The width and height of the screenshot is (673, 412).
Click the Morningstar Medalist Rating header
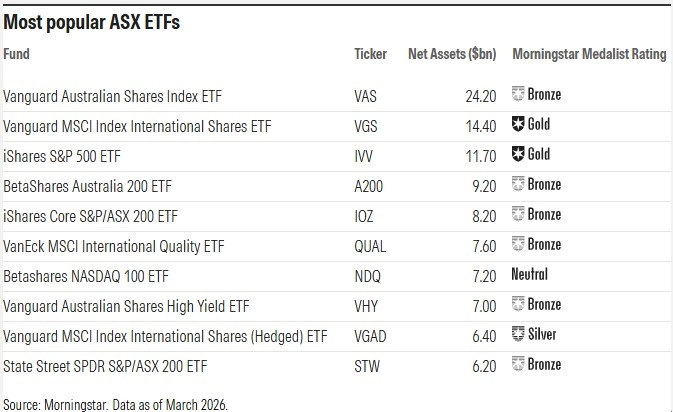click(x=588, y=53)
